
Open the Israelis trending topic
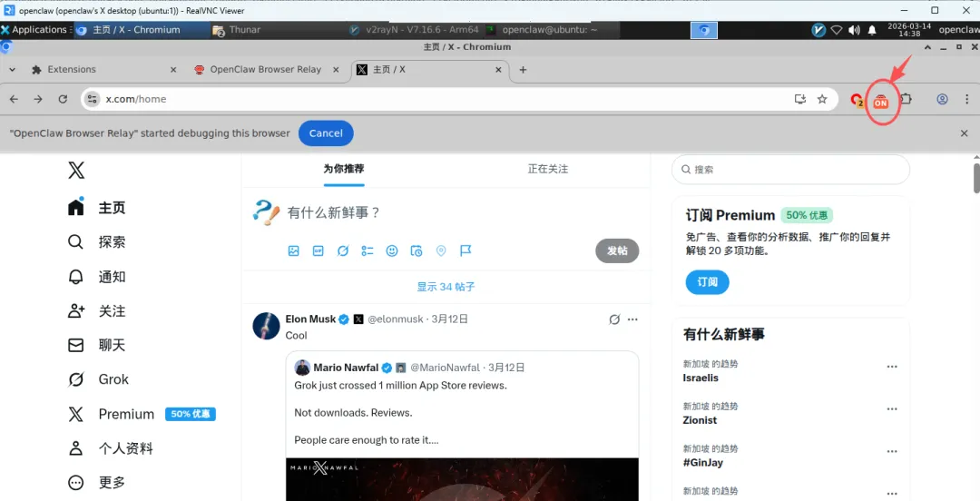701,378
